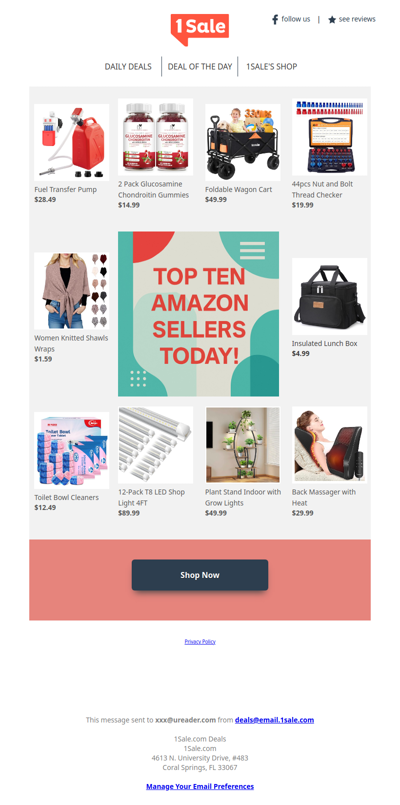Click the Nut and Bolt Thread Checker image

point(330,137)
